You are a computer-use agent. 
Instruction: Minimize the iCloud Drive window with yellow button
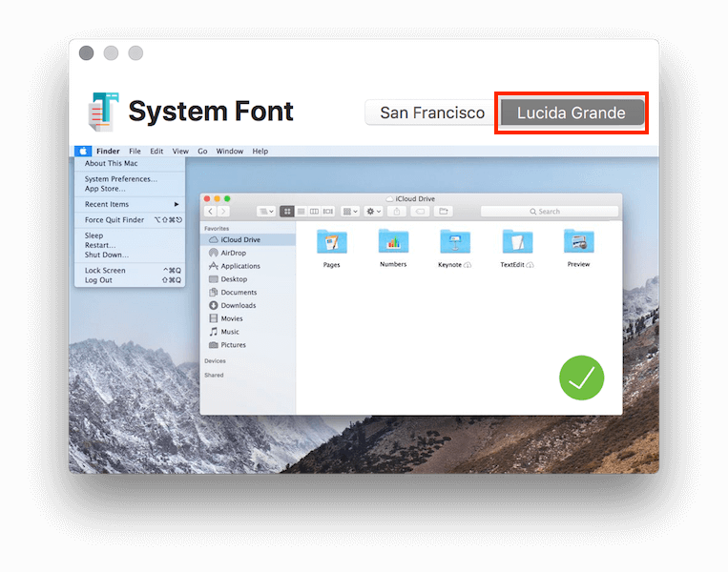click(x=217, y=198)
